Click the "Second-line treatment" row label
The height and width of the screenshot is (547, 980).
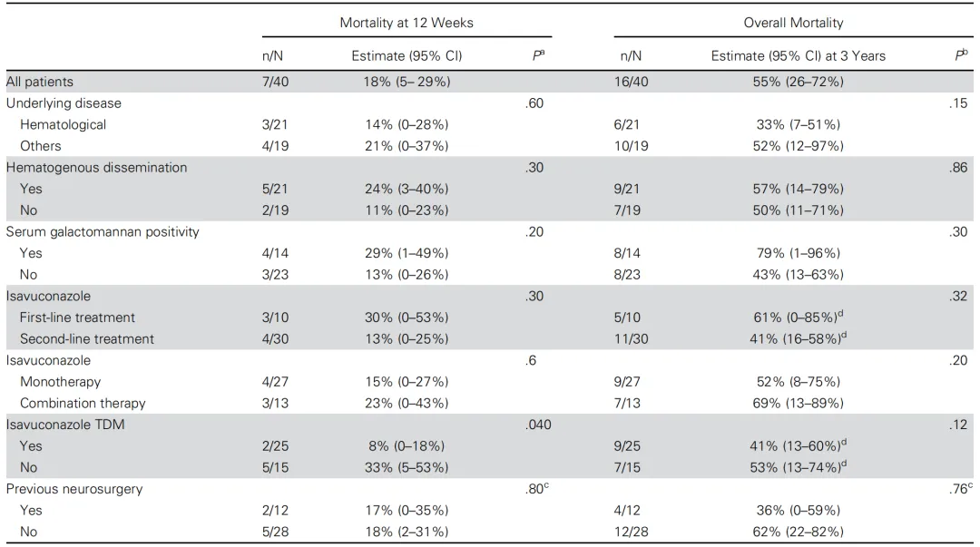(x=87, y=339)
